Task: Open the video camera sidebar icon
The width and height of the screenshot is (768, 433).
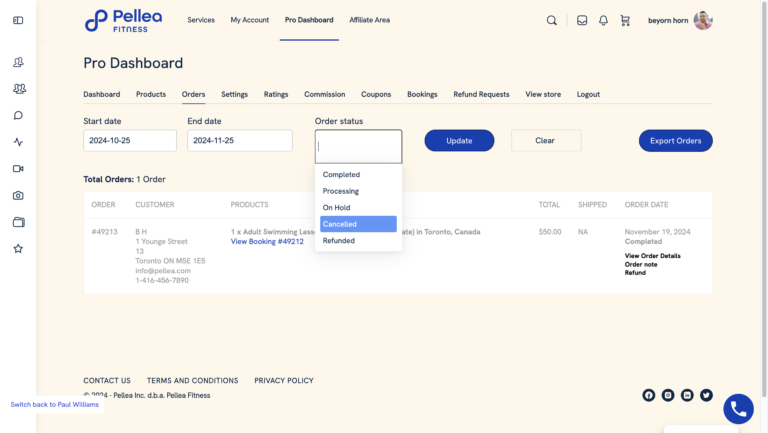Action: pyautogui.click(x=18, y=168)
